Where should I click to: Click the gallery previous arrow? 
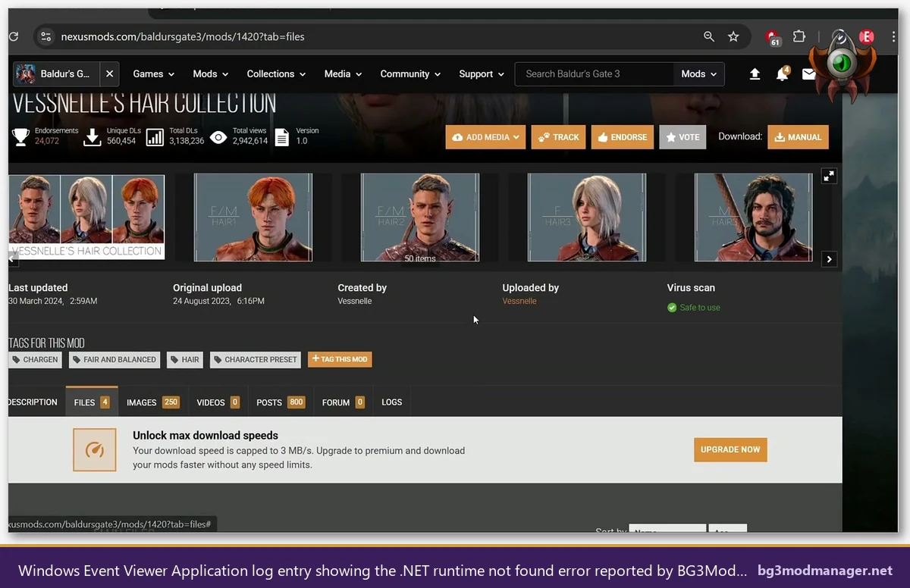(11, 259)
